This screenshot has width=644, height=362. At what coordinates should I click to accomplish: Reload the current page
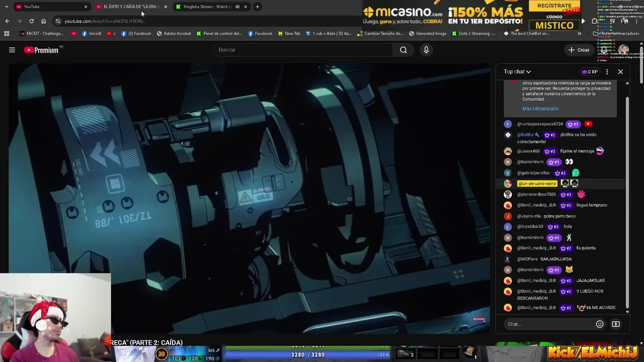[x=31, y=21]
